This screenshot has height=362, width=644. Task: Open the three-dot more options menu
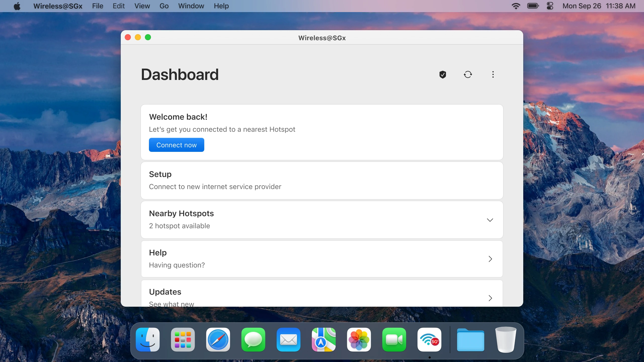click(x=493, y=74)
